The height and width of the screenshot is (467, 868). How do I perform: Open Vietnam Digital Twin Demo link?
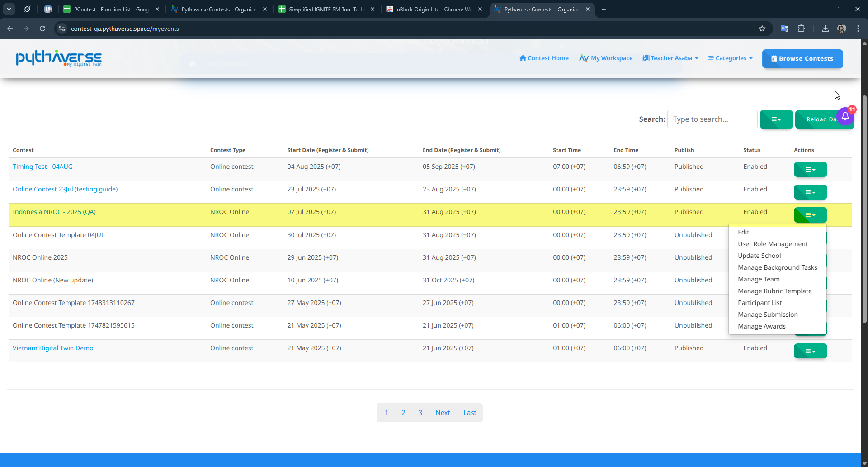[x=53, y=348]
